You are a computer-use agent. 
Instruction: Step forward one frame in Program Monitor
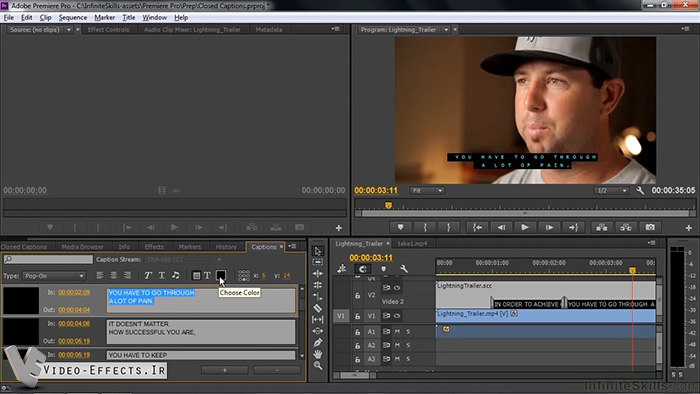[x=549, y=228]
